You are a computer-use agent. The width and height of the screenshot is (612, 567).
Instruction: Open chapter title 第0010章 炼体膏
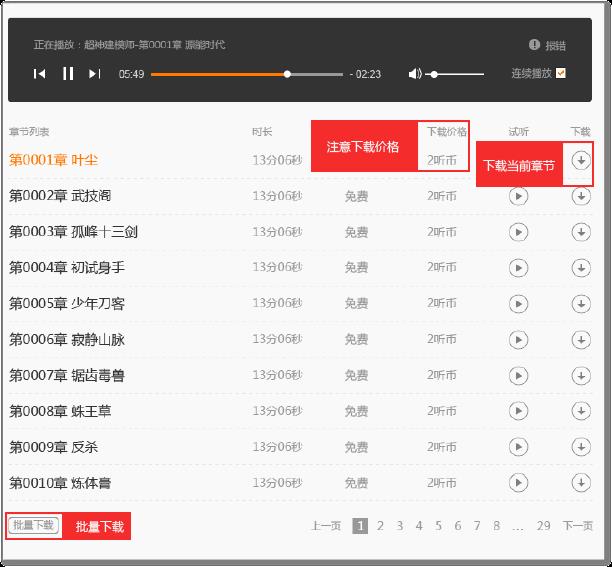60,483
